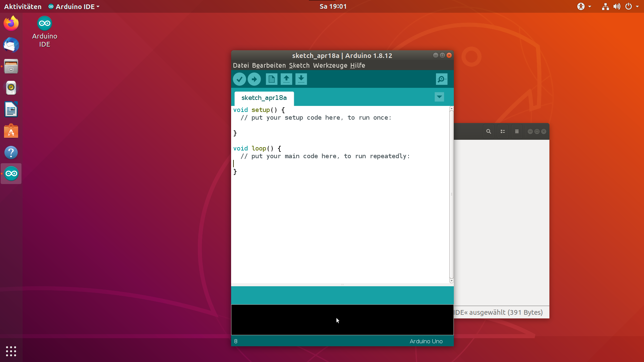Maximize the Arduino window
This screenshot has height=362, width=644.
[x=442, y=55]
